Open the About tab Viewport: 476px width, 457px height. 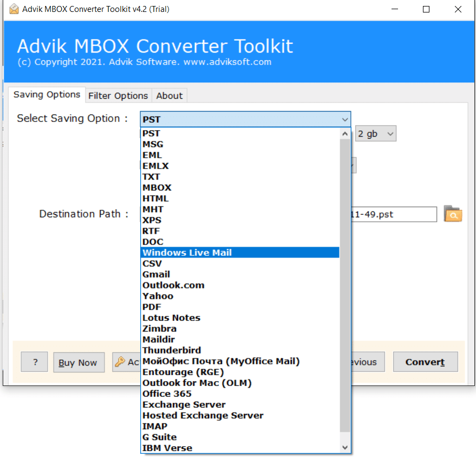pyautogui.click(x=169, y=96)
